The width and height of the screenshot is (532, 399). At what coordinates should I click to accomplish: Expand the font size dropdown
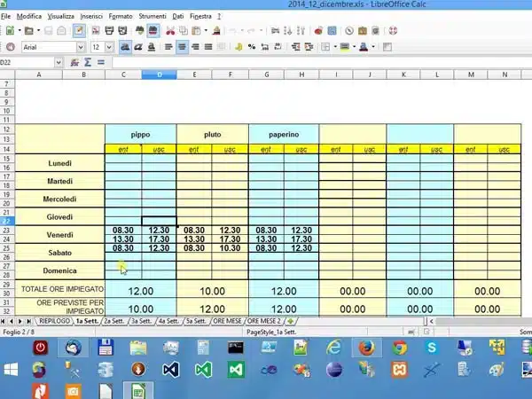pos(109,47)
